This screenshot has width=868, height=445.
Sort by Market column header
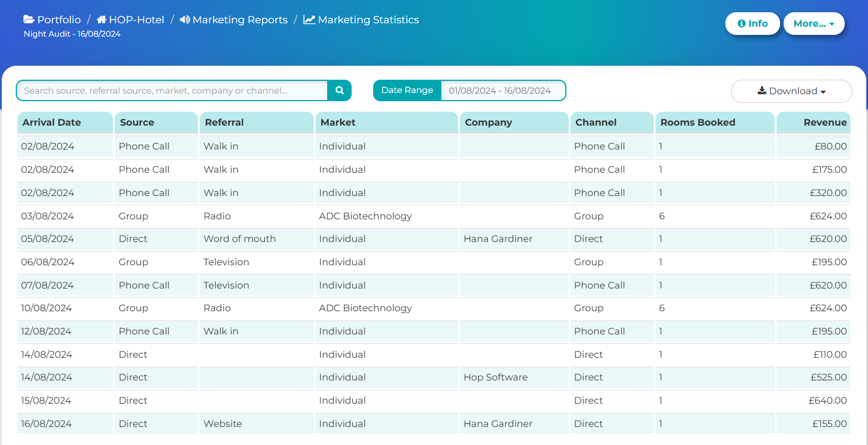click(387, 123)
